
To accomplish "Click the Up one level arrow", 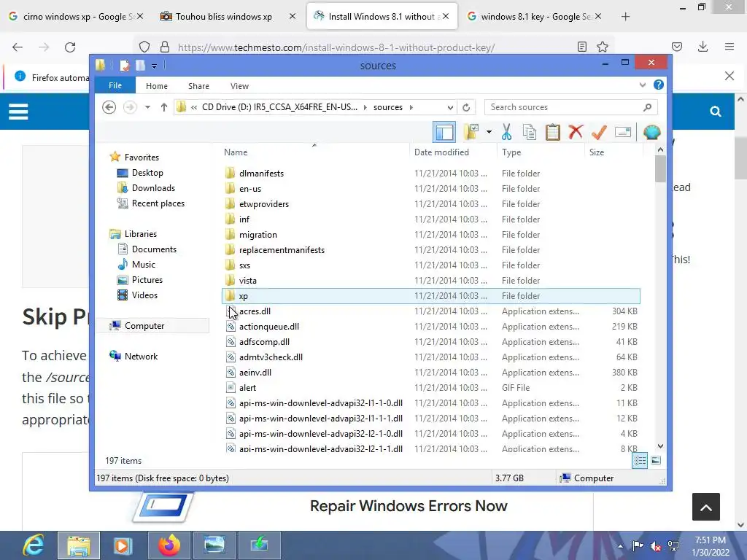I will click(x=164, y=107).
